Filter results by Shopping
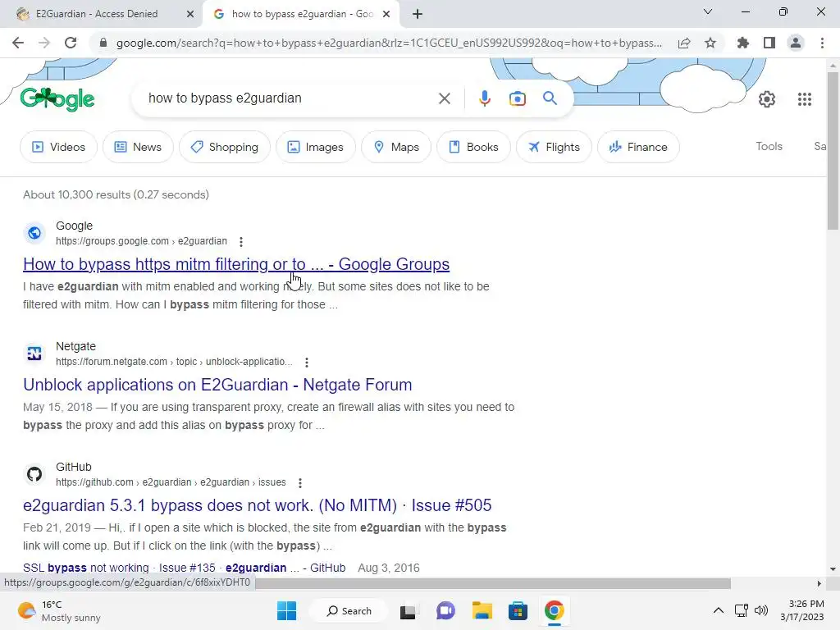The width and height of the screenshot is (840, 630). 225,147
